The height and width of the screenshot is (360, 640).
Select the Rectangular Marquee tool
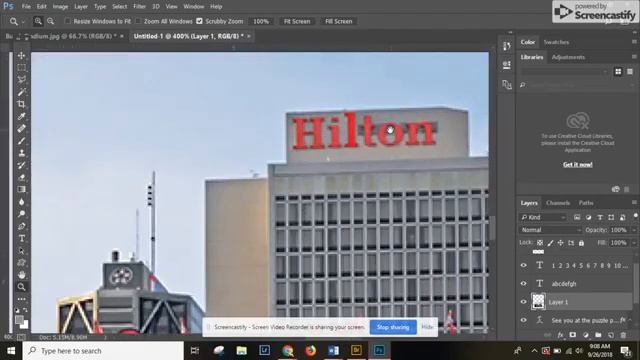pyautogui.click(x=22, y=67)
